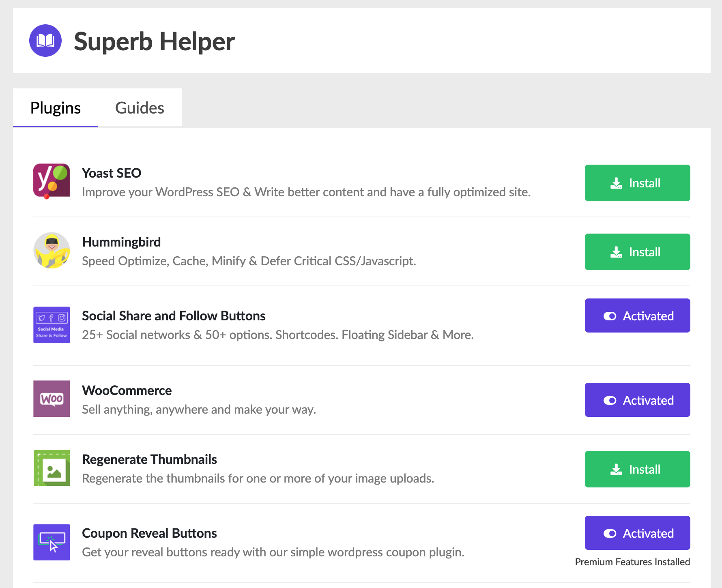
Task: Click the Superb Helper page title
Action: 154,41
